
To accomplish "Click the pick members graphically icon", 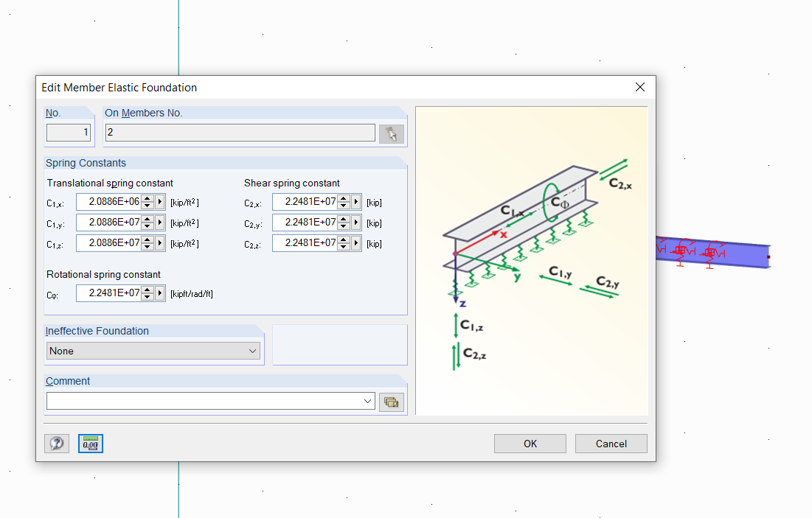I will pos(392,133).
